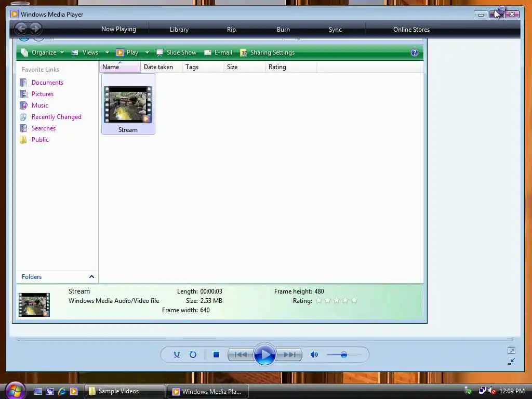This screenshot has height=399, width=532.
Task: Set rating to one star in details pane
Action: click(x=318, y=301)
